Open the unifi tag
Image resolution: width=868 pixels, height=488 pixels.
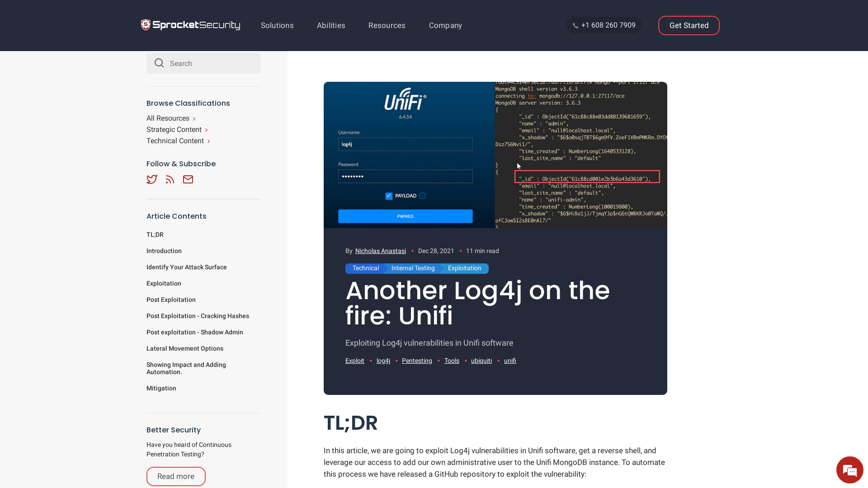pyautogui.click(x=510, y=361)
